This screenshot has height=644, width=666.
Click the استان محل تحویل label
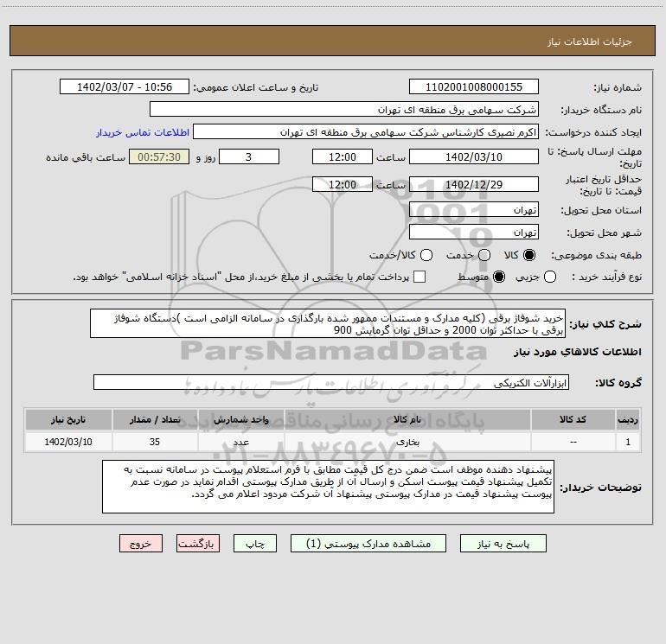[x=601, y=210]
